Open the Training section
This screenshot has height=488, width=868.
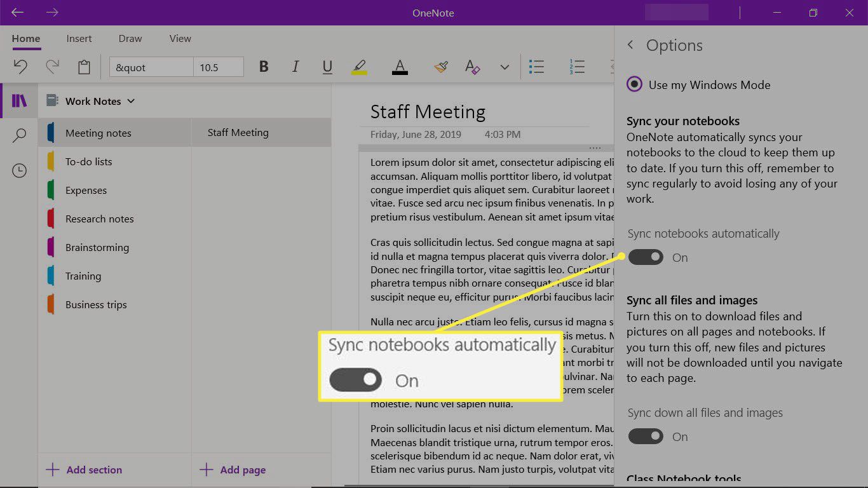(x=114, y=276)
